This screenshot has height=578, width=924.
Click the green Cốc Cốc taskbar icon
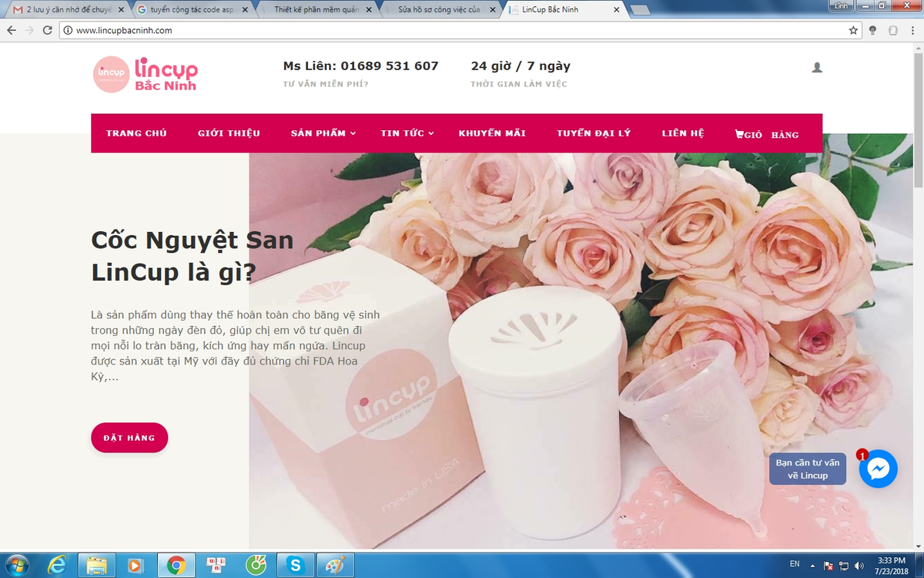click(x=255, y=565)
